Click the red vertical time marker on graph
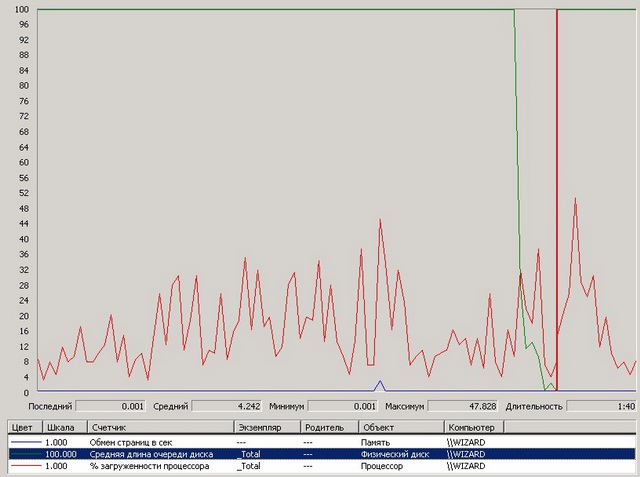Viewport: 640px width, 477px height. coord(556,200)
